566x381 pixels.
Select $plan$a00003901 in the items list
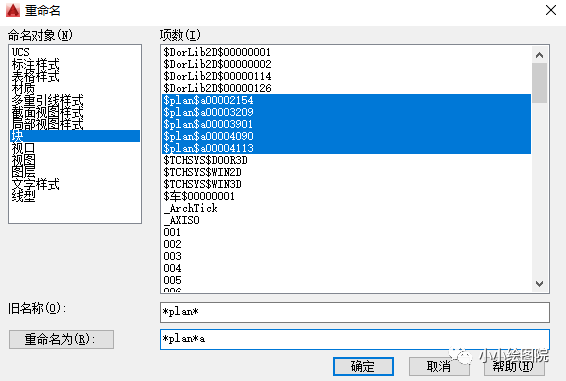coord(347,124)
